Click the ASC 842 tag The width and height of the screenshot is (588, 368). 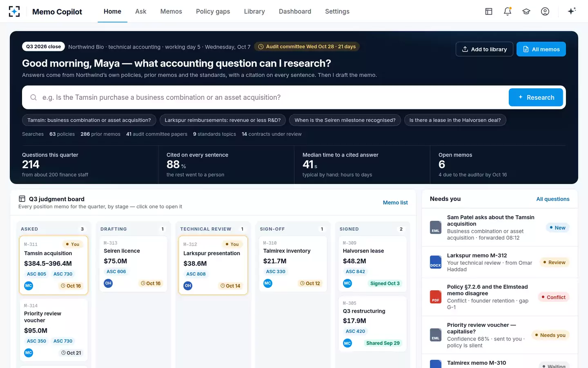coord(355,272)
